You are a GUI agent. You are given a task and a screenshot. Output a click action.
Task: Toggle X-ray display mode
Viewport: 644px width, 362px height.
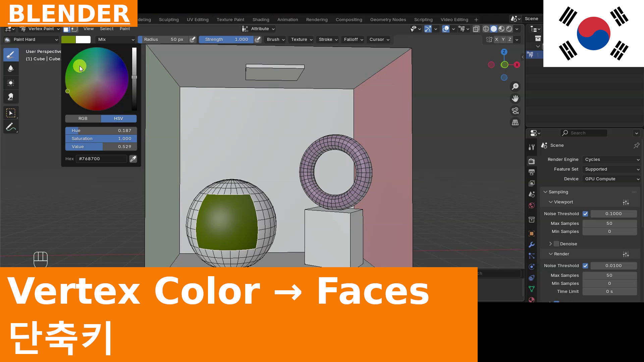coord(476,29)
